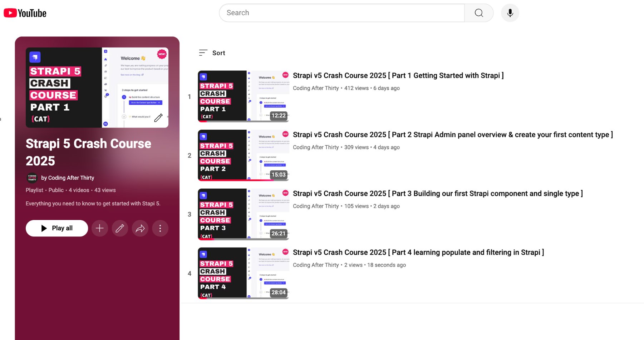The height and width of the screenshot is (340, 644).
Task: Click into the Search field
Action: pos(342,13)
